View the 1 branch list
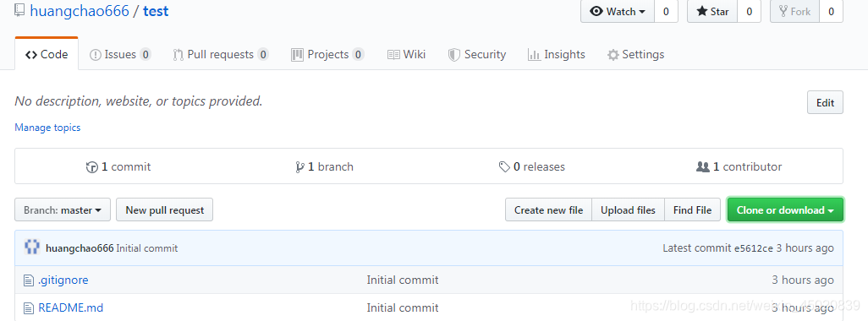This screenshot has height=321, width=868. pyautogui.click(x=324, y=166)
